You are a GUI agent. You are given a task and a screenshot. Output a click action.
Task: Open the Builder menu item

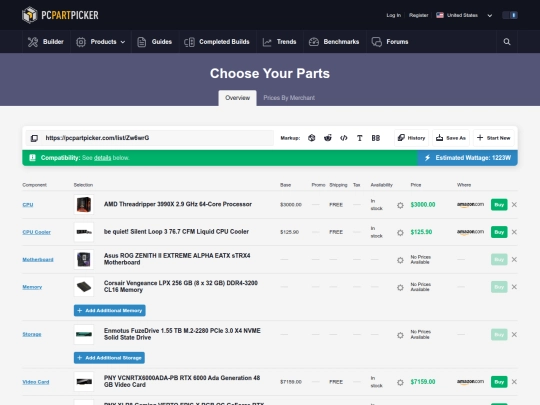click(46, 42)
